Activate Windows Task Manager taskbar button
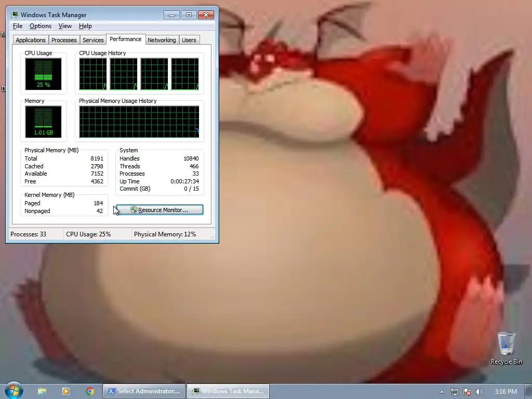Image resolution: width=532 pixels, height=399 pixels. [228, 391]
